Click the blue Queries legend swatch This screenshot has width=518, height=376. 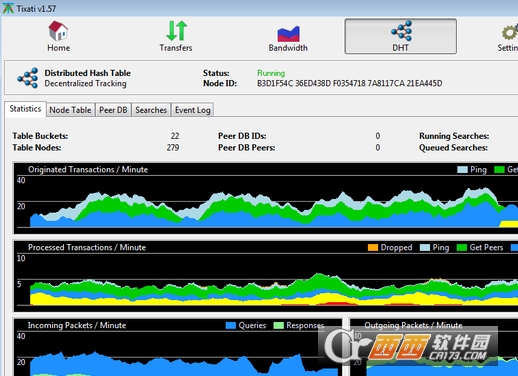click(x=231, y=325)
